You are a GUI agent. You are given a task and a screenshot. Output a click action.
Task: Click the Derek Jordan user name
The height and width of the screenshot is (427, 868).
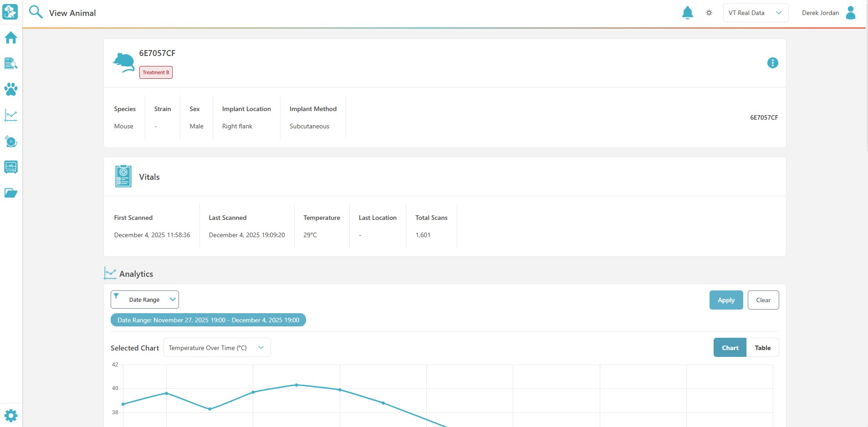[x=820, y=13]
